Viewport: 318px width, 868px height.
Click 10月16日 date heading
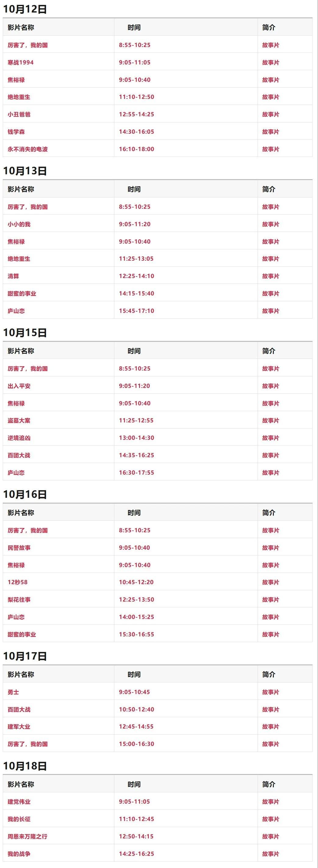(x=25, y=494)
